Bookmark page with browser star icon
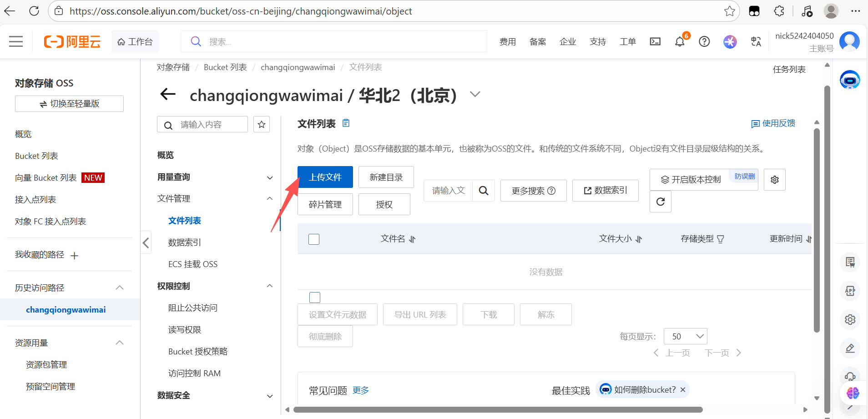The image size is (868, 419). [730, 11]
